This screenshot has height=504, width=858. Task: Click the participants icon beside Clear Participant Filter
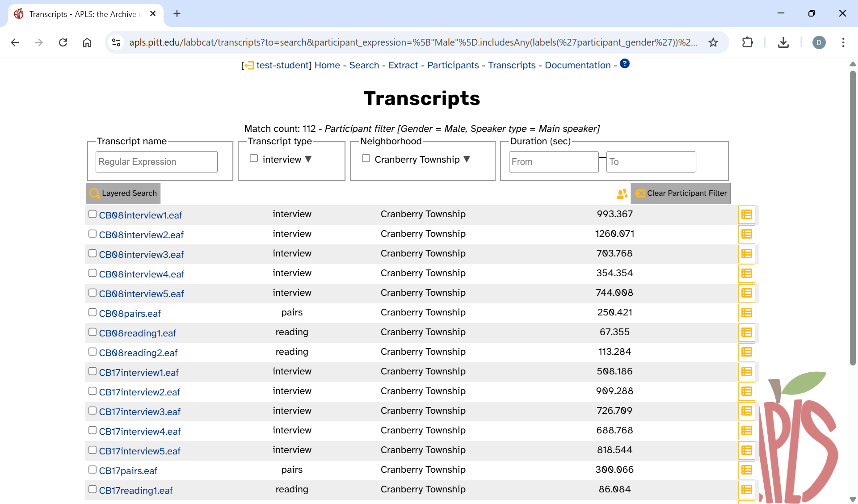pos(622,193)
